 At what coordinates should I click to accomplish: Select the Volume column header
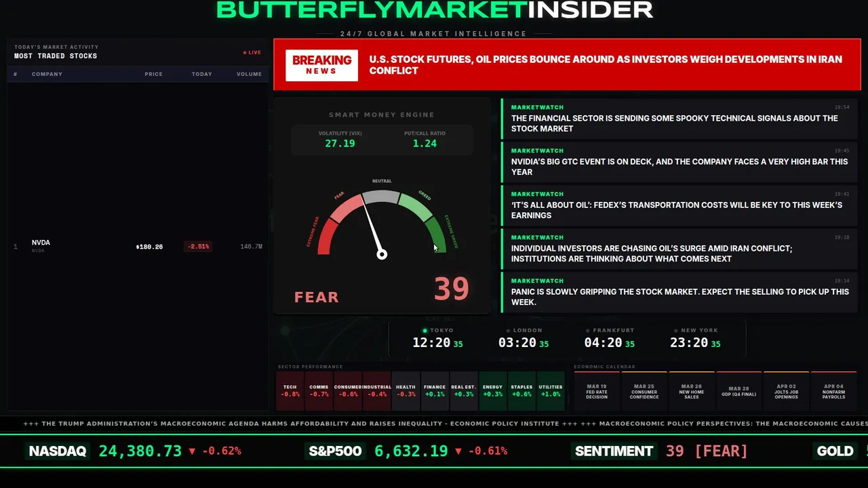[x=249, y=74]
